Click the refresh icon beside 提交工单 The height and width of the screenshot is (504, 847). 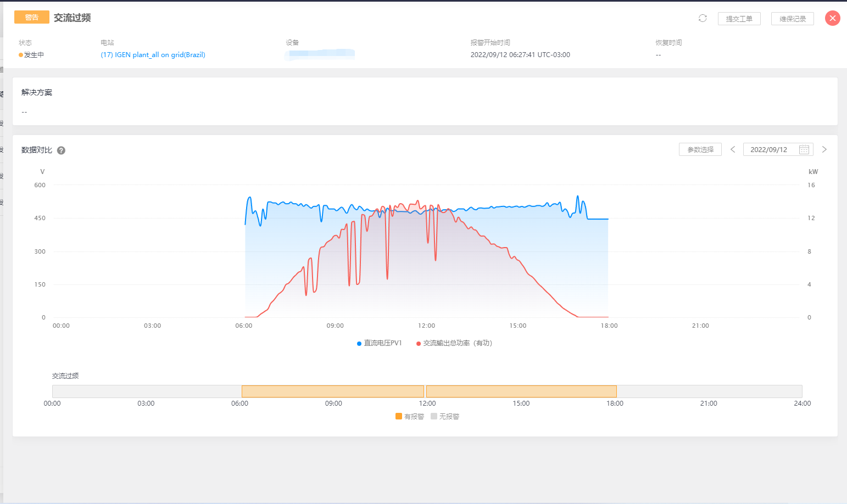(x=703, y=18)
